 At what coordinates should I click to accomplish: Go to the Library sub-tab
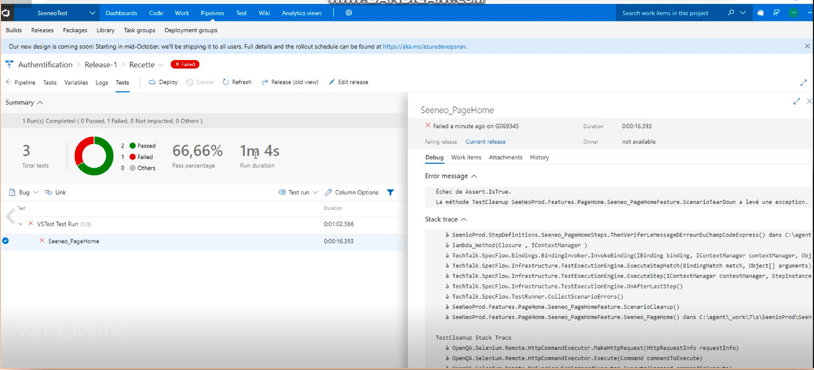coord(105,31)
